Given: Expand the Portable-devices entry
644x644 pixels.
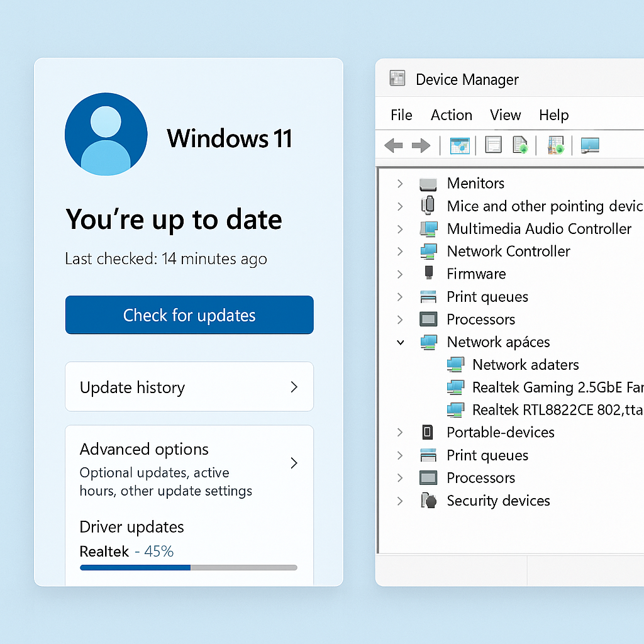Looking at the screenshot, I should [400, 432].
